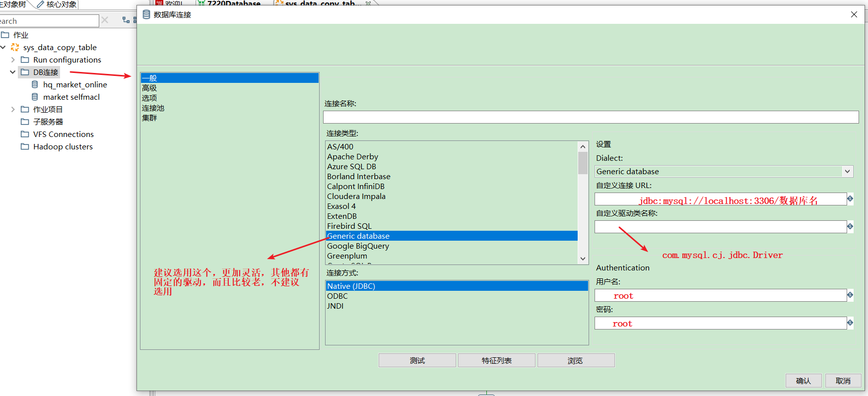
Task: Click the 作业 folder icon
Action: 5,35
